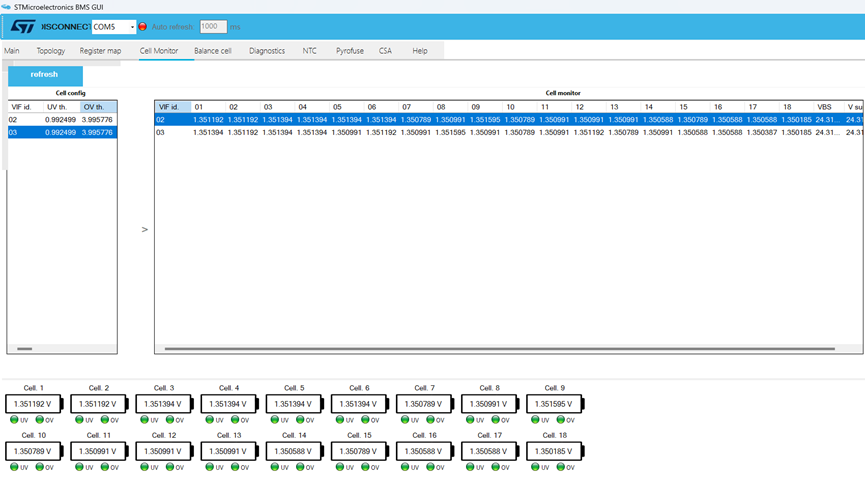Click the Cell 1 battery icon
Image resolution: width=865 pixels, height=481 pixels.
click(x=34, y=404)
